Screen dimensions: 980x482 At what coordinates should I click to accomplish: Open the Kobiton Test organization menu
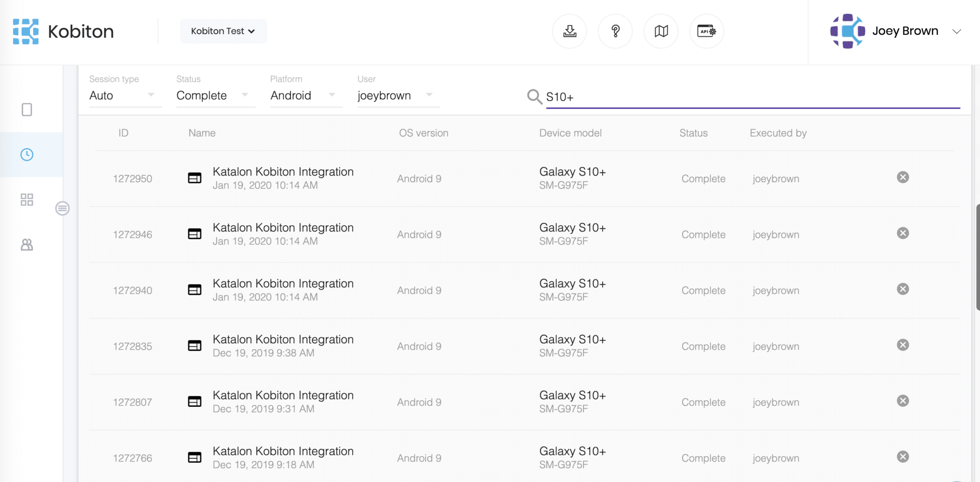pos(223,31)
